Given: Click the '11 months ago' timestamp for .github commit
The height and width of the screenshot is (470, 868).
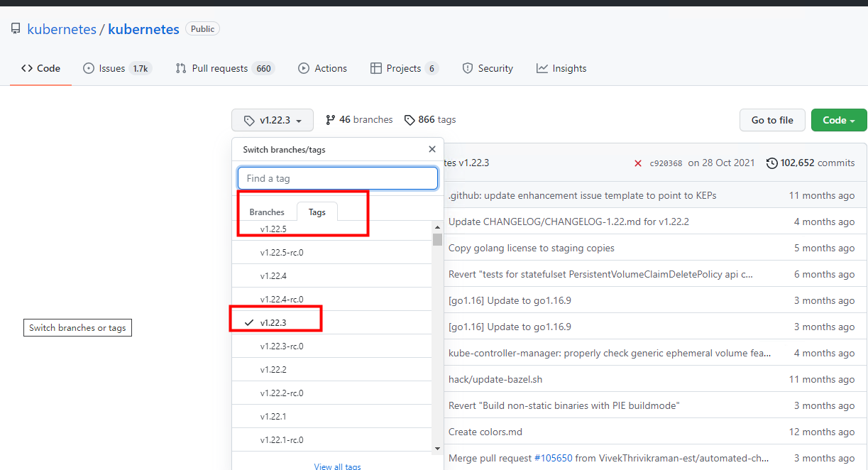Looking at the screenshot, I should click(822, 195).
